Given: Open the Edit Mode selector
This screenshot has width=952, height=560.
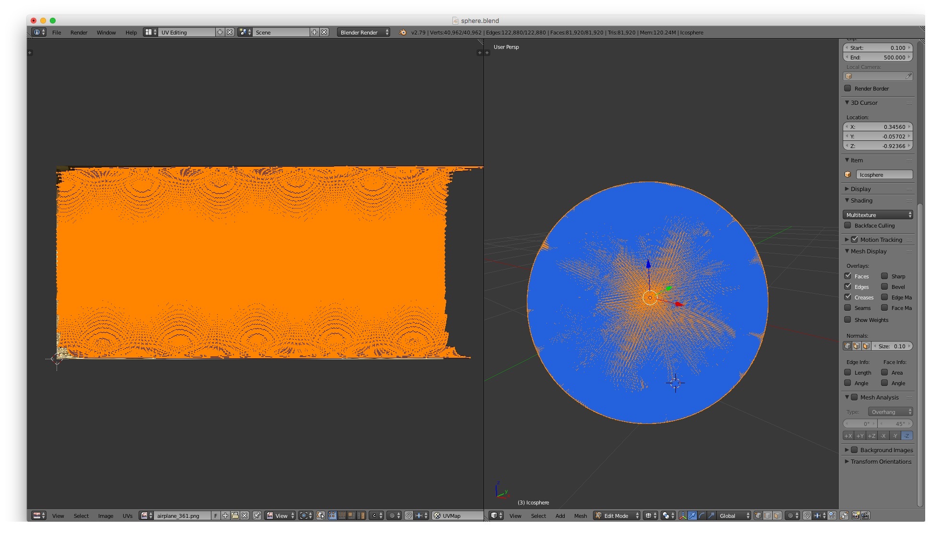Looking at the screenshot, I should 616,515.
